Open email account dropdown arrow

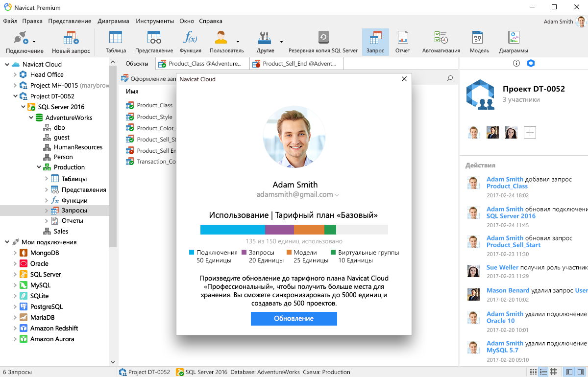click(337, 195)
